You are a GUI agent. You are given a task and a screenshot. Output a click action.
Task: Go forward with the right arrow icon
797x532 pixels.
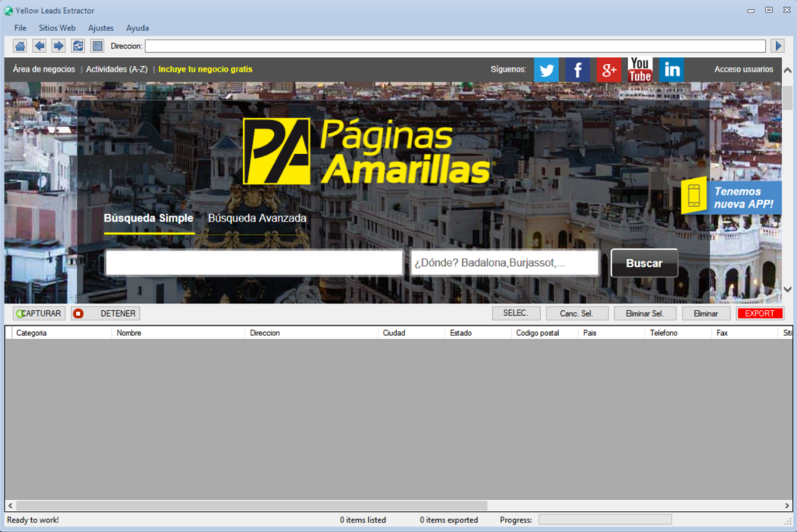pyautogui.click(x=58, y=46)
